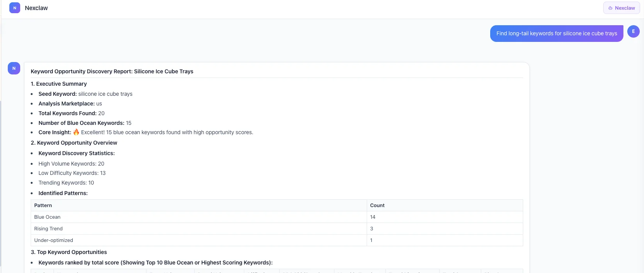The width and height of the screenshot is (644, 273).
Task: Click the Nexclaw logo icon in header
Action: (15, 8)
